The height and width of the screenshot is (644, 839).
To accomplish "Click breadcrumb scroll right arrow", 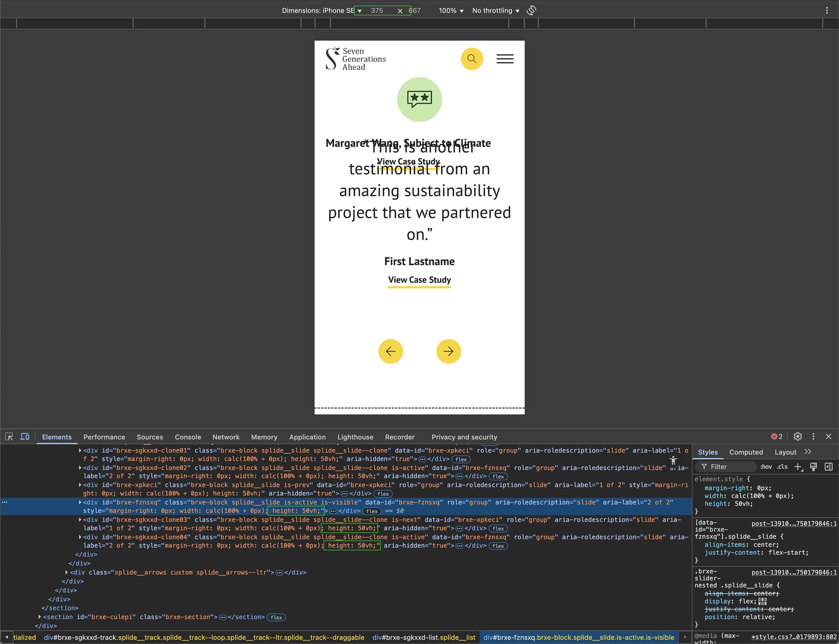I will coord(685,637).
